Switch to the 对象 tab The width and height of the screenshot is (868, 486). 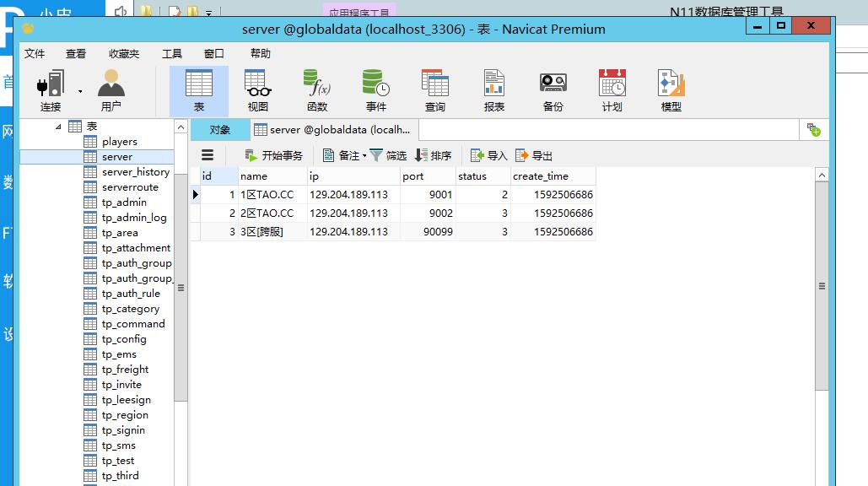(219, 129)
